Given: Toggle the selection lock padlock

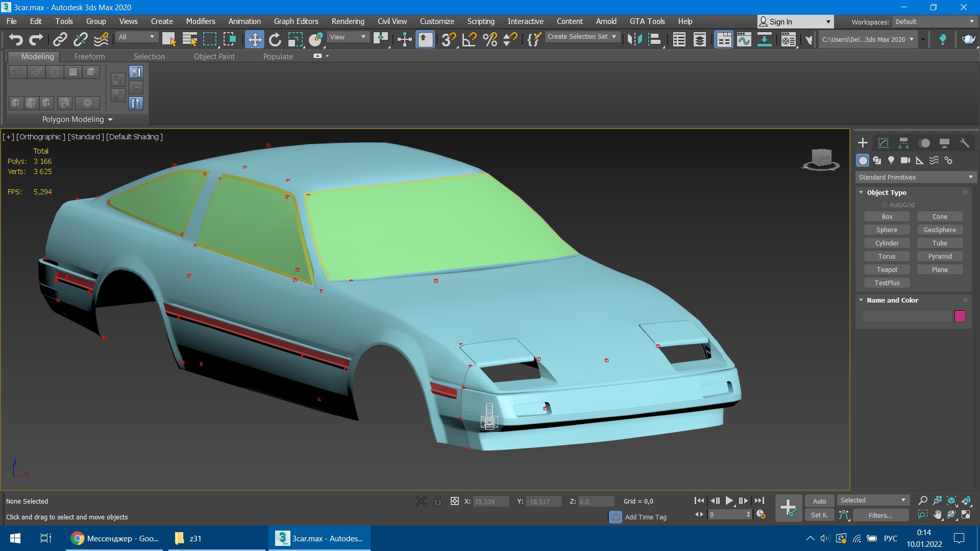Looking at the screenshot, I should click(x=438, y=501).
